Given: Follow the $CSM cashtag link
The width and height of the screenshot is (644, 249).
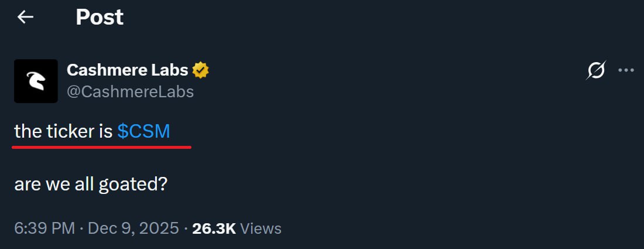Looking at the screenshot, I should point(143,131).
